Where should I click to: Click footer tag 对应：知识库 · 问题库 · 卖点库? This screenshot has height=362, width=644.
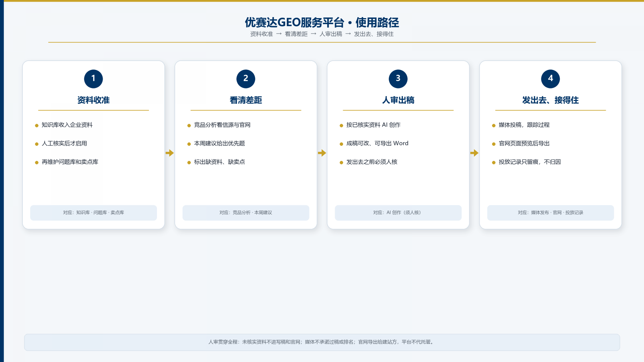(94, 213)
